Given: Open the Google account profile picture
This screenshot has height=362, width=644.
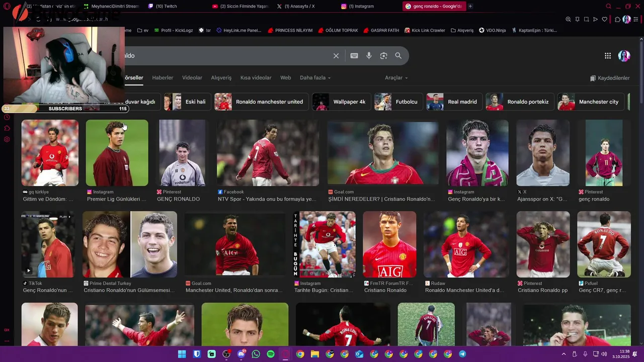Looking at the screenshot, I should tap(624, 56).
